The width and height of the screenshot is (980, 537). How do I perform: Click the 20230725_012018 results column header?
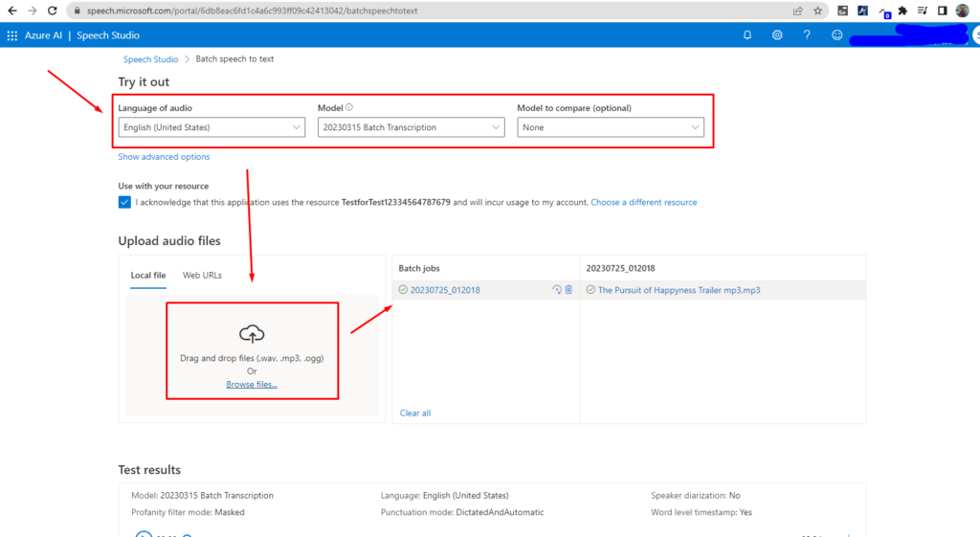(x=620, y=268)
